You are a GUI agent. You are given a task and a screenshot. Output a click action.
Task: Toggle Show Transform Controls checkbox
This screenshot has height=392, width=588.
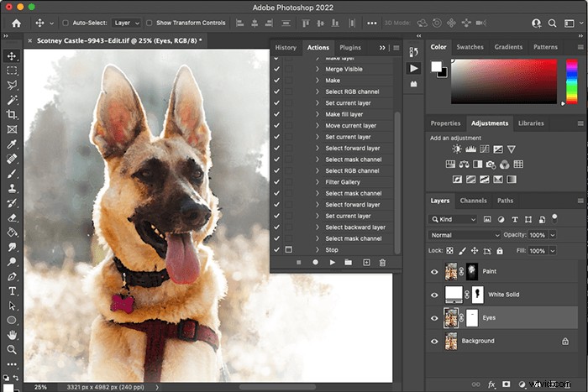tap(149, 23)
